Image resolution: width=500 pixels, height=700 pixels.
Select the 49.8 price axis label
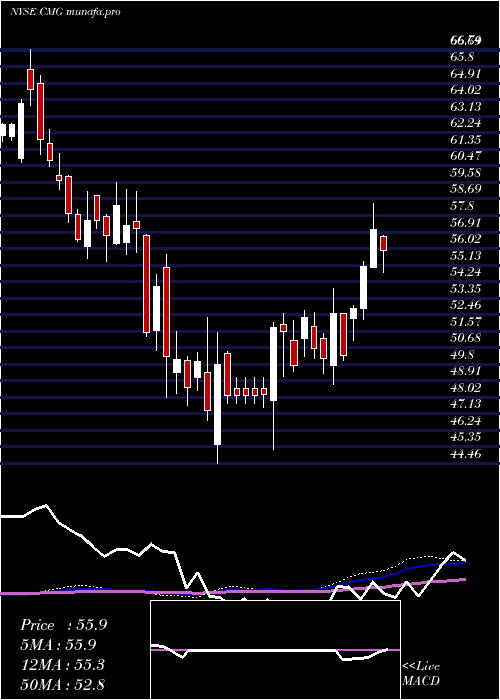tap(462, 354)
